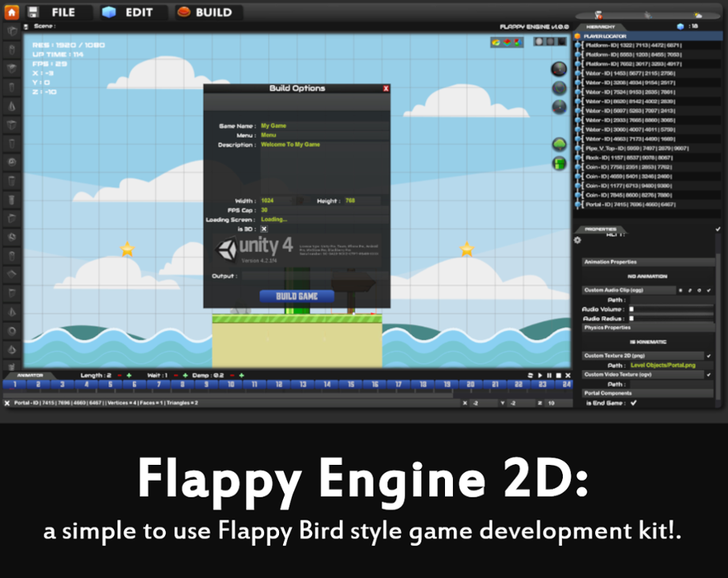Click the tree object spawn icon
Screen dimensions: 728x578
coord(560,145)
